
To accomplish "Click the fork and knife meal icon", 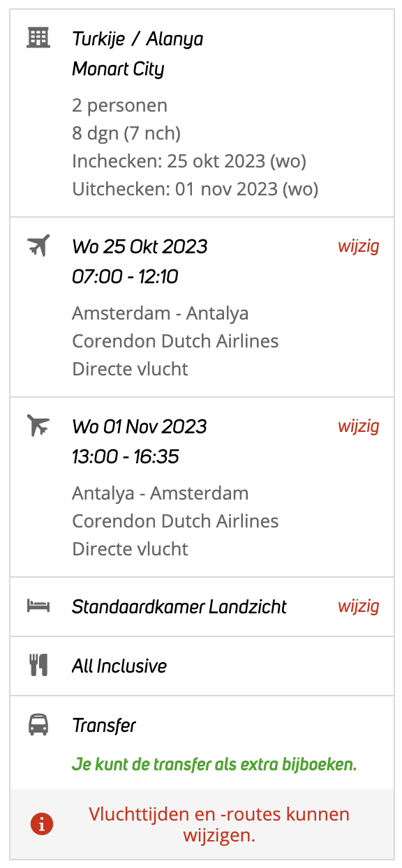I will click(x=38, y=666).
